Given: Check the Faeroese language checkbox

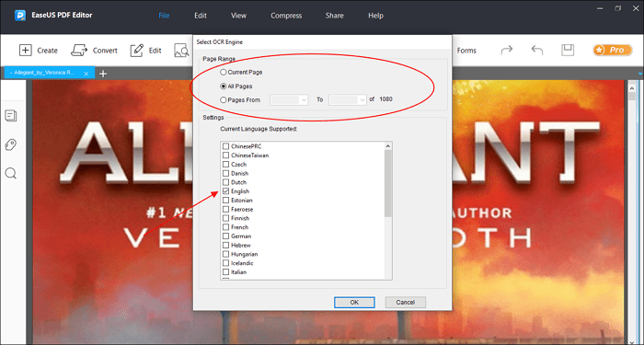Looking at the screenshot, I should pos(225,210).
